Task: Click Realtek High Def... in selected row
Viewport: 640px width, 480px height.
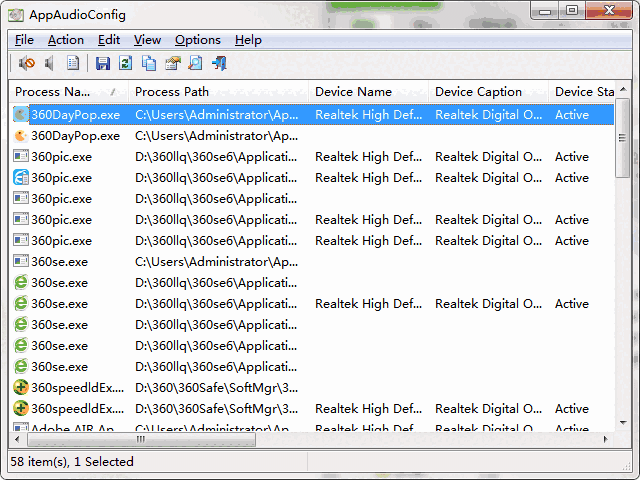Action: (x=369, y=115)
